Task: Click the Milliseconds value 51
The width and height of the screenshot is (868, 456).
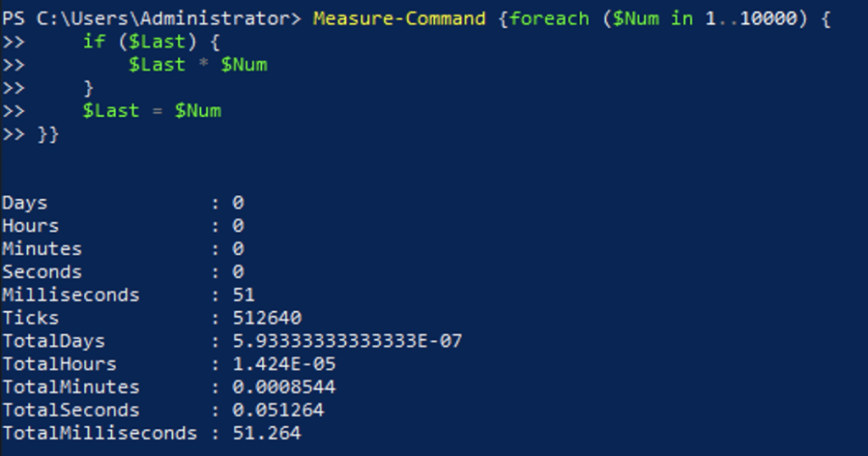Action: click(243, 295)
